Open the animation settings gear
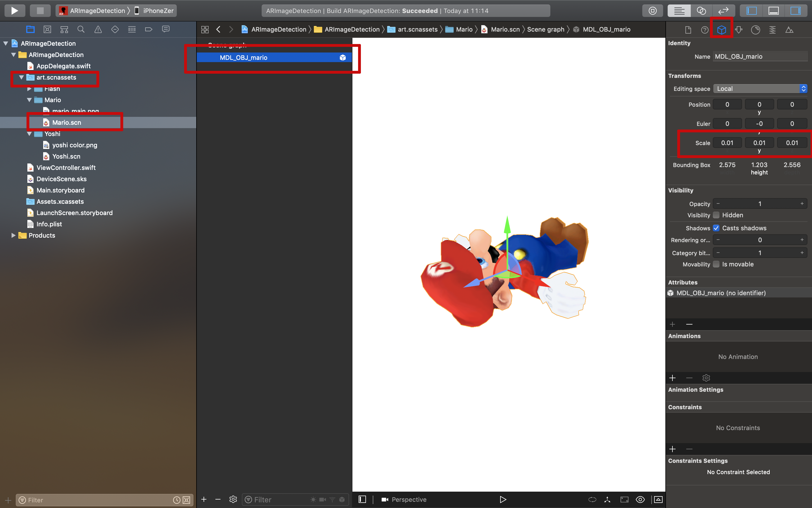 click(x=706, y=378)
